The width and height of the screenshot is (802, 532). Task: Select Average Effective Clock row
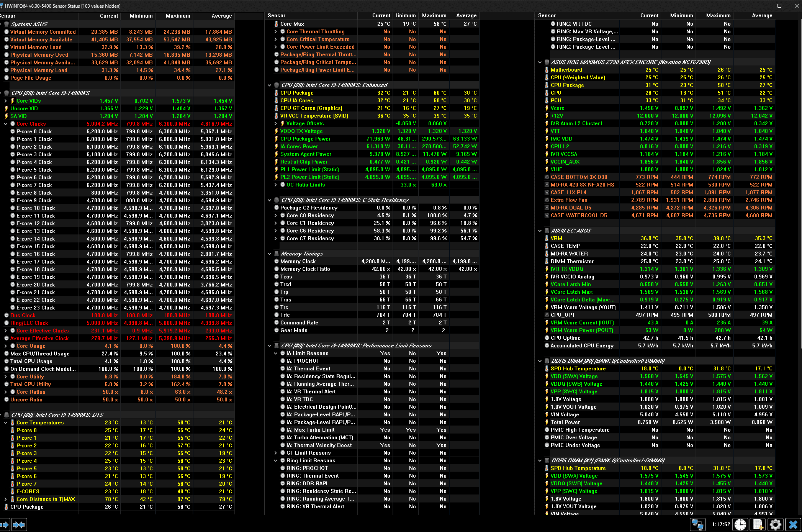[117, 338]
